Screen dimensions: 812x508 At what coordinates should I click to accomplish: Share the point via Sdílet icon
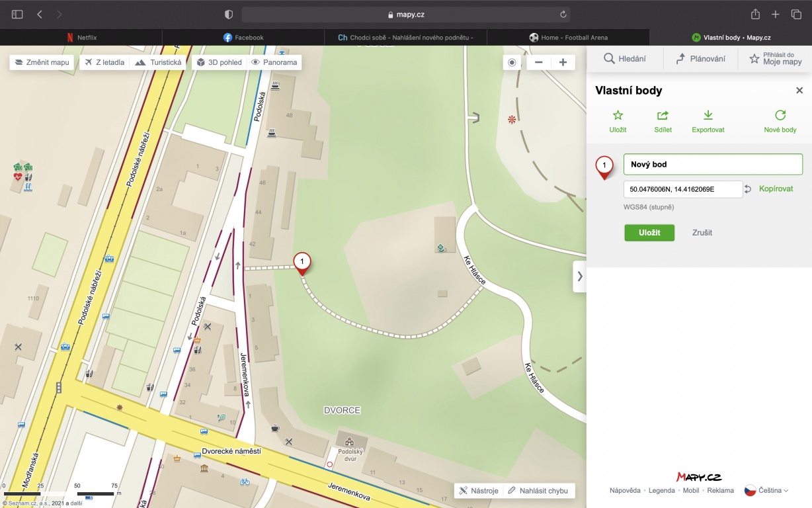[663, 116]
